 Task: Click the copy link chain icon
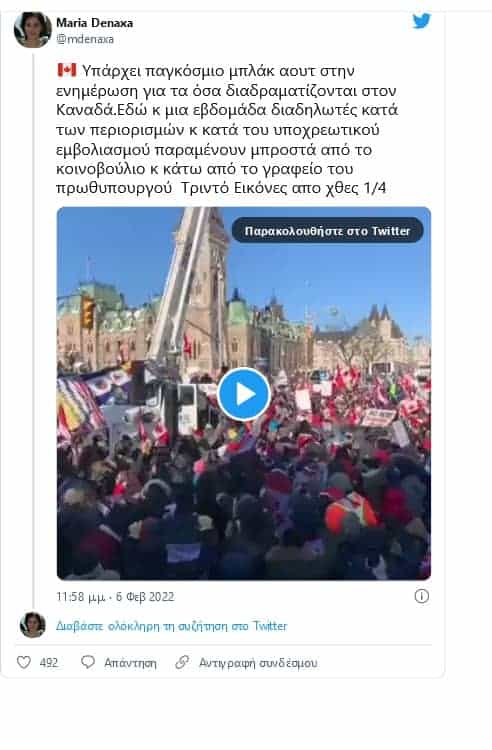[x=182, y=662]
